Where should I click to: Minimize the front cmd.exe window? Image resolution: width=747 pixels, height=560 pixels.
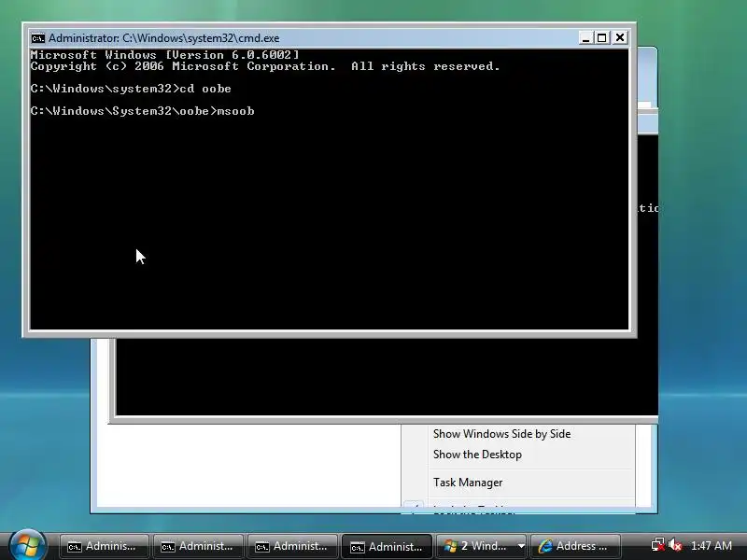(x=585, y=37)
